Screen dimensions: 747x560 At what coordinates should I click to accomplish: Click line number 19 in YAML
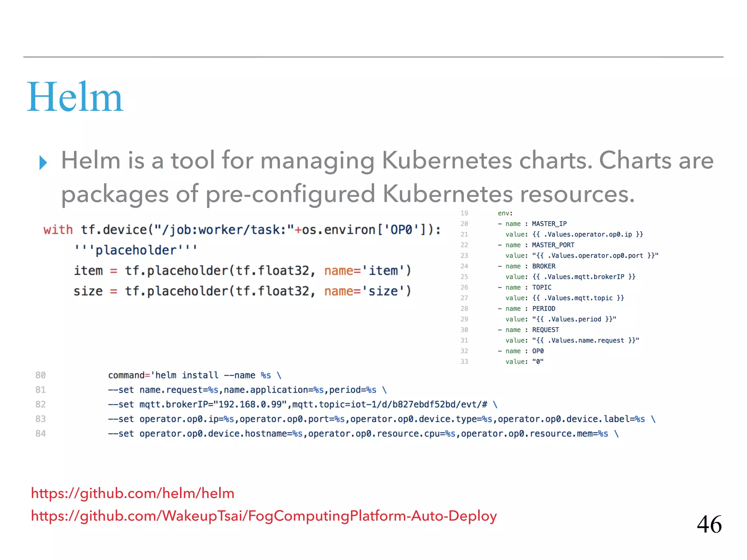[x=464, y=213]
